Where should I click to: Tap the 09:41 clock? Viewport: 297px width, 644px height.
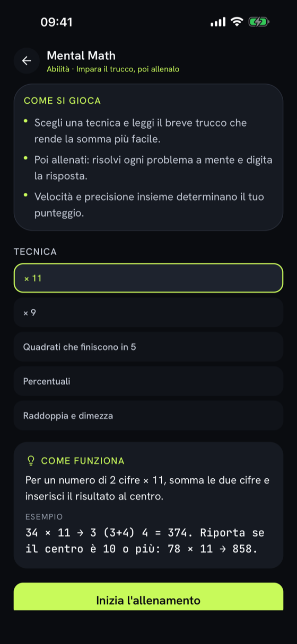[x=56, y=22]
